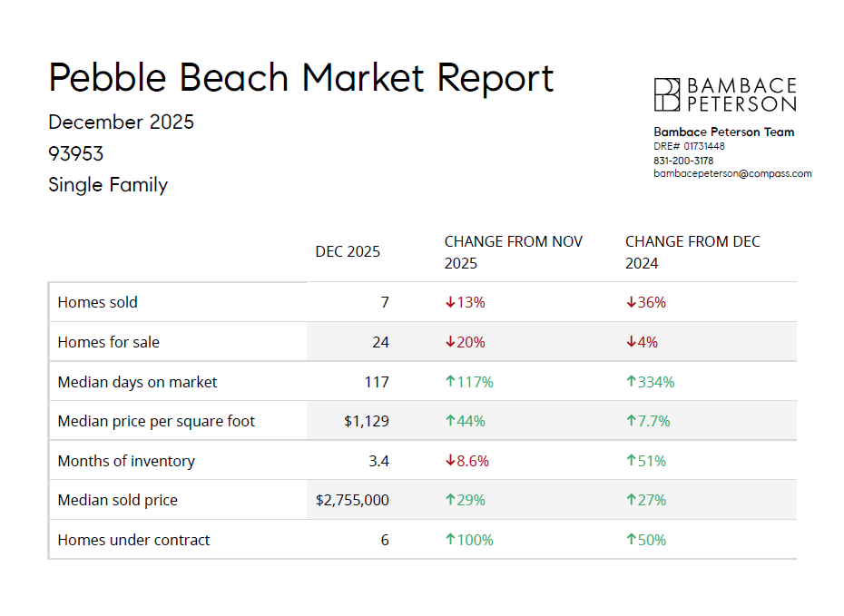Click the $1,129 price per square foot value
This screenshot has width=844, height=616.
[367, 421]
